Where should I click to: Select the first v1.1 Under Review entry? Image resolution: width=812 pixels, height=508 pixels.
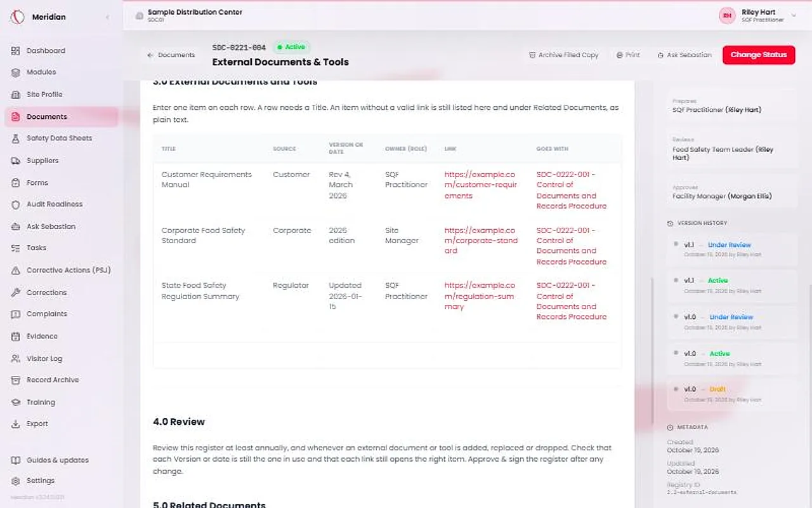731,250
